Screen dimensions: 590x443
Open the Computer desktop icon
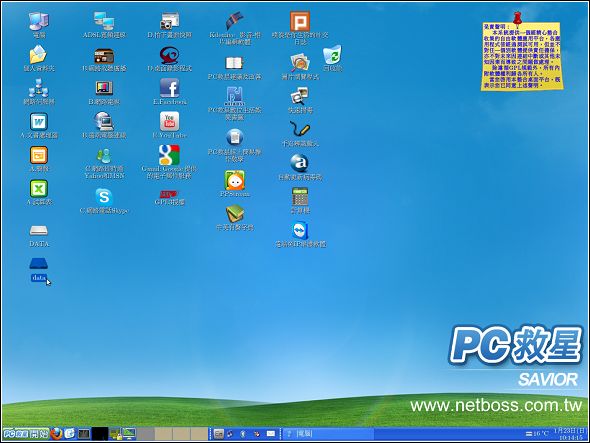click(39, 21)
